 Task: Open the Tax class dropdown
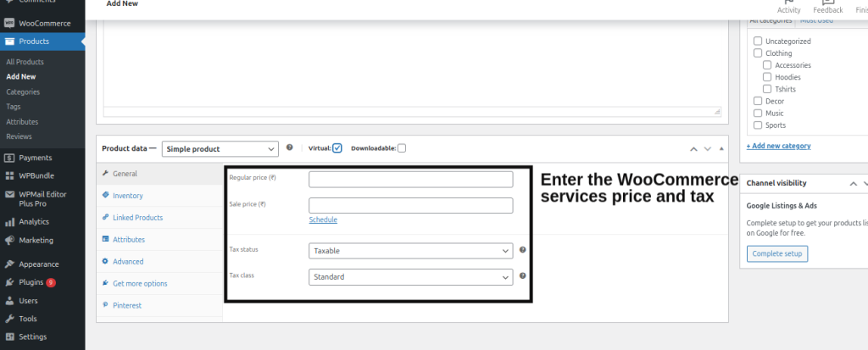[411, 277]
